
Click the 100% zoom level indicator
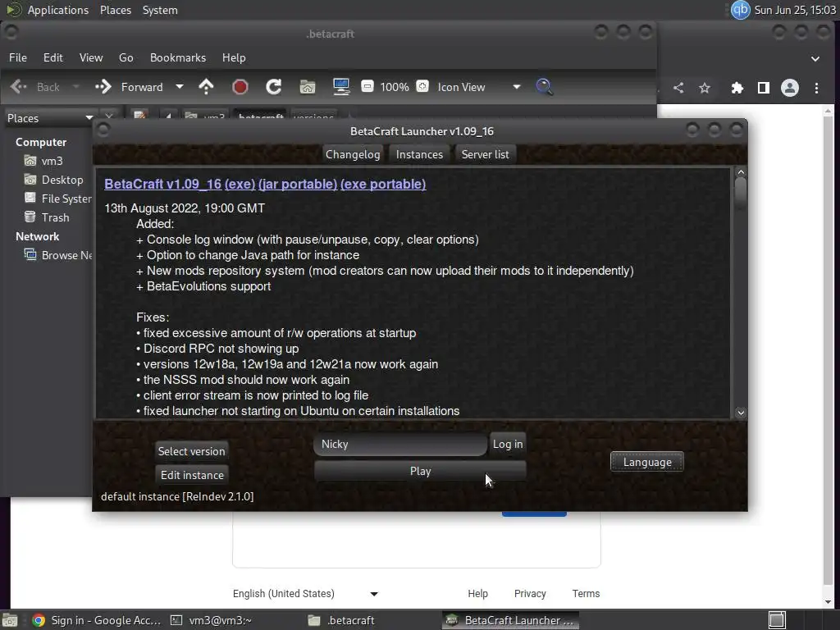(395, 87)
